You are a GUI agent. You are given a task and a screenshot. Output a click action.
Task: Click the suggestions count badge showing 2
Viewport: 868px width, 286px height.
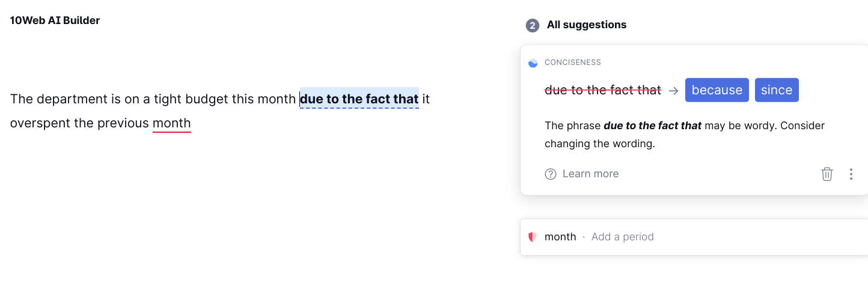pyautogui.click(x=532, y=25)
